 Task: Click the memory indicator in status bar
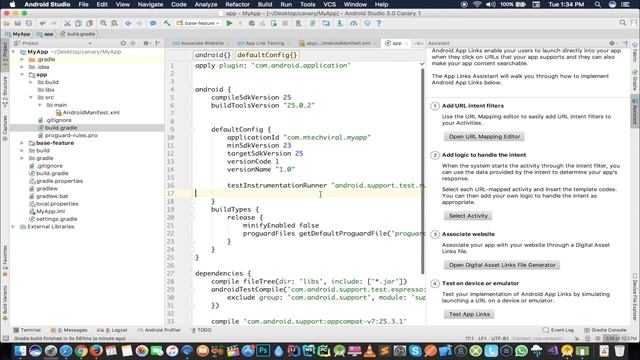pyautogui.click(x=620, y=338)
